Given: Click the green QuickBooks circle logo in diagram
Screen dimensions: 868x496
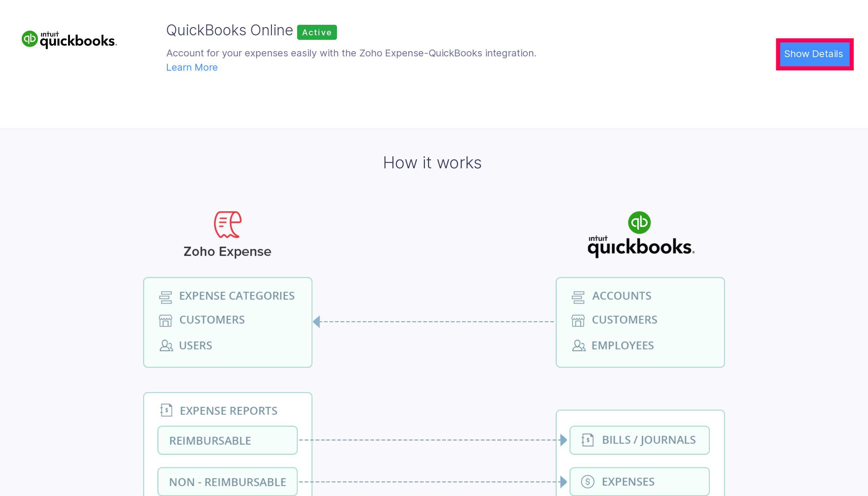Looking at the screenshot, I should (639, 222).
